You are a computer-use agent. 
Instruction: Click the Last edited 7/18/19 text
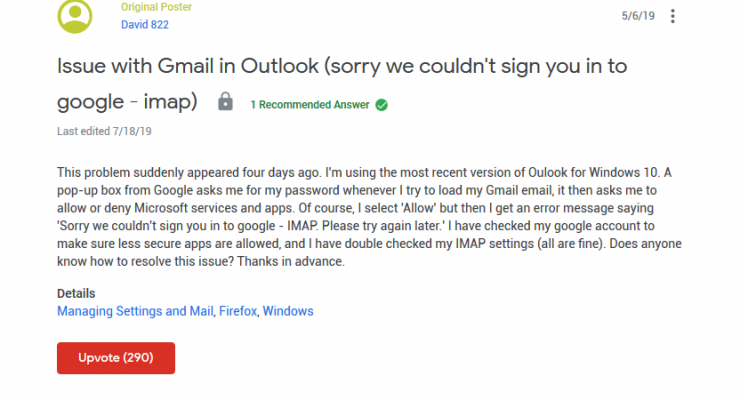(104, 131)
